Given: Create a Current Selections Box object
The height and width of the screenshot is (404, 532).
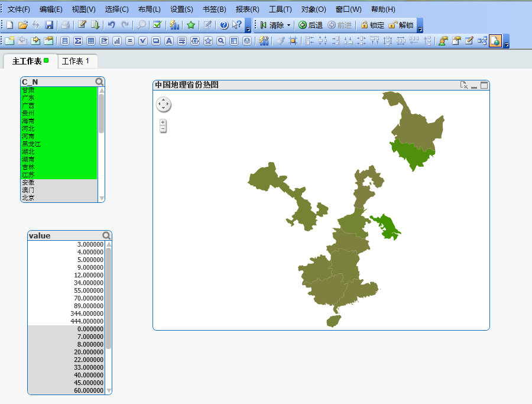Looking at the screenshot, I should point(143,41).
